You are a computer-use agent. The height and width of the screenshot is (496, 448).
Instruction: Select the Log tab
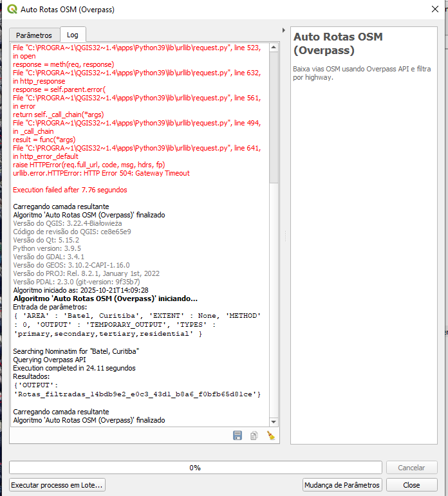[x=73, y=35]
